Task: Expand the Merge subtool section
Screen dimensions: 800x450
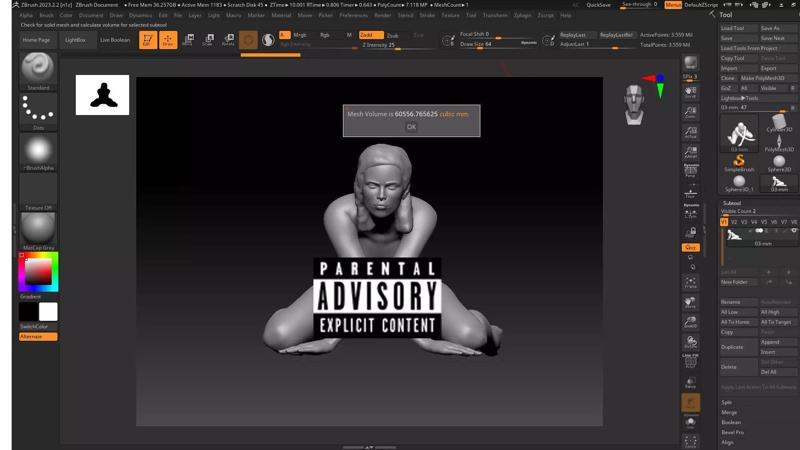Action: [x=729, y=412]
